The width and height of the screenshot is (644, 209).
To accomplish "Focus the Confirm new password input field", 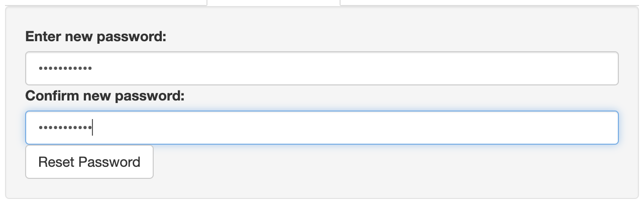I will (321, 128).
